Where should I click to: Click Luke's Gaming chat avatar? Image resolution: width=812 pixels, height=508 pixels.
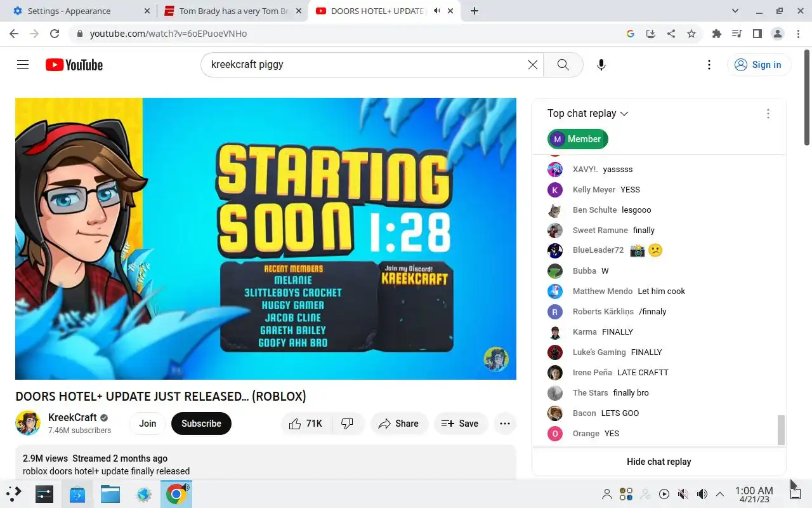click(555, 352)
